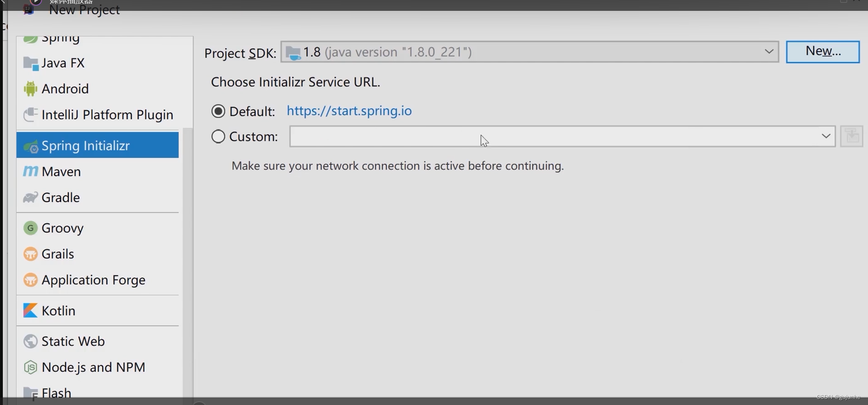Select Node.js and NPM entry
The height and width of the screenshot is (405, 868).
tap(97, 367)
